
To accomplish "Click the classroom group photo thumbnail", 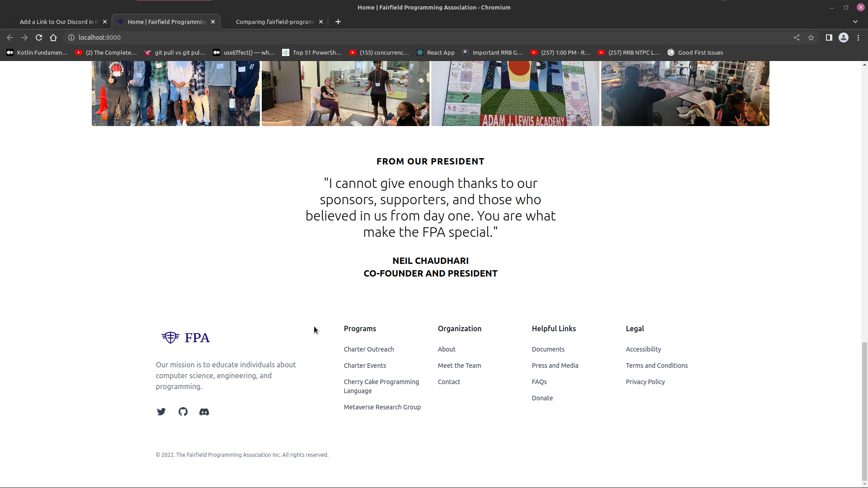I will tap(685, 94).
